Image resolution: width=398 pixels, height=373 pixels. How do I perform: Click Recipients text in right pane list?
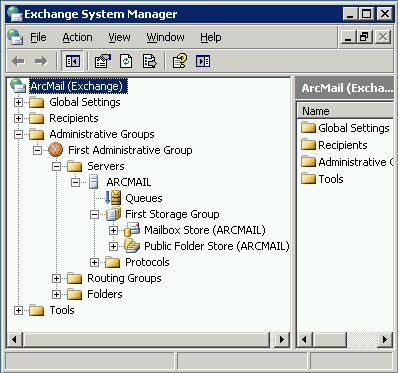[343, 145]
